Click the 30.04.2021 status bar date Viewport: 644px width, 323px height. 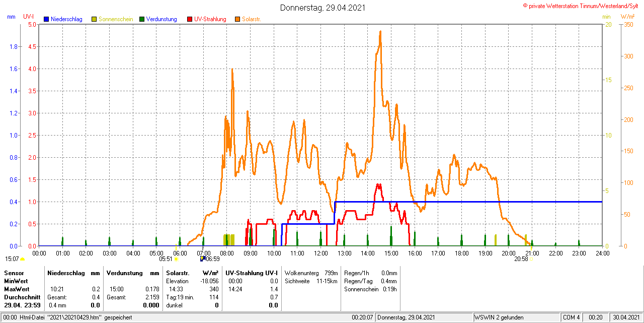pos(626,317)
